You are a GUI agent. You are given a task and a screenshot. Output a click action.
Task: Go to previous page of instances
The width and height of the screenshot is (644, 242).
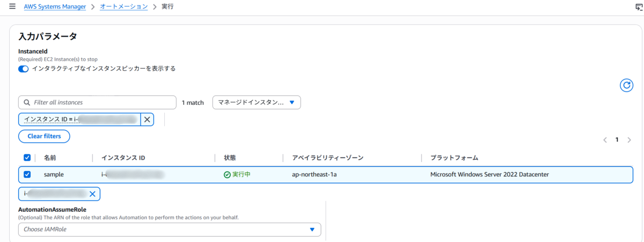[605, 140]
